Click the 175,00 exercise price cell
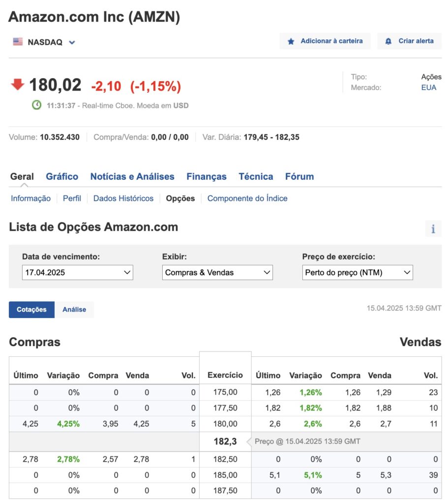Image resolution: width=447 pixels, height=504 pixels. click(225, 392)
